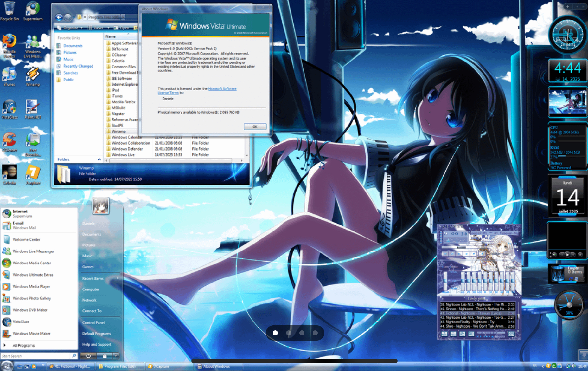This screenshot has height=371, width=588.
Task: Open the Documents favorite link
Action: click(x=73, y=46)
